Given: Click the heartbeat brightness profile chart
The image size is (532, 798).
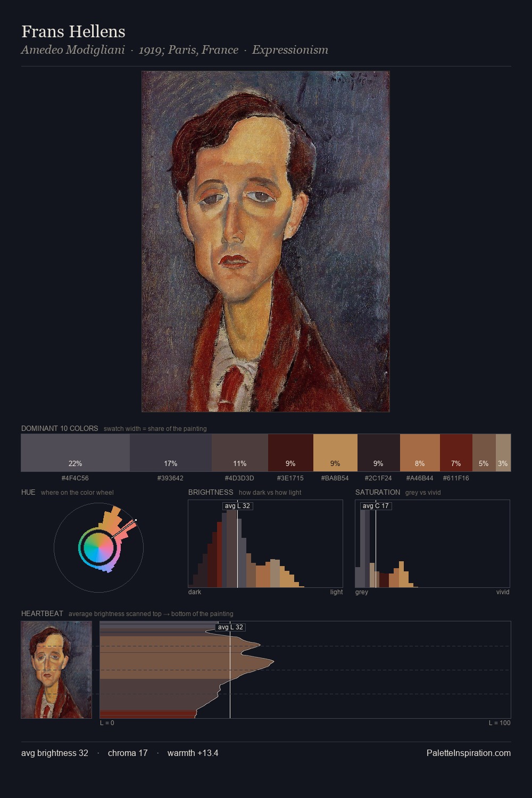Looking at the screenshot, I should [x=305, y=670].
